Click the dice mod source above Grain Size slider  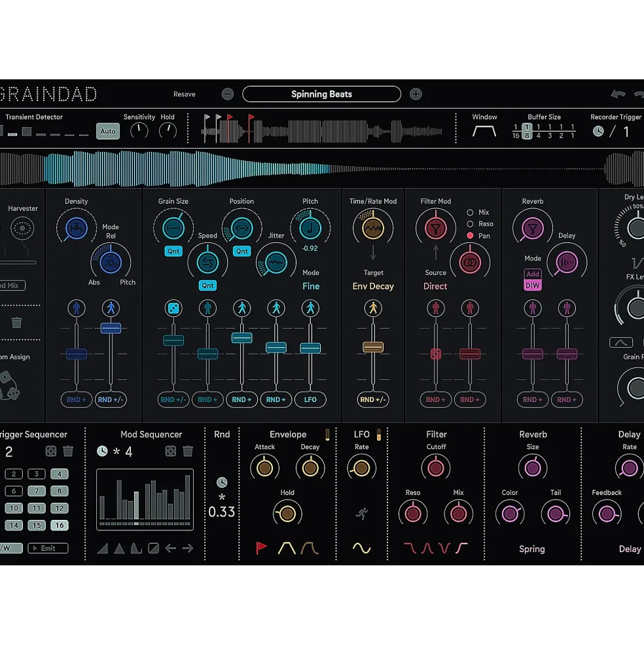point(173,308)
